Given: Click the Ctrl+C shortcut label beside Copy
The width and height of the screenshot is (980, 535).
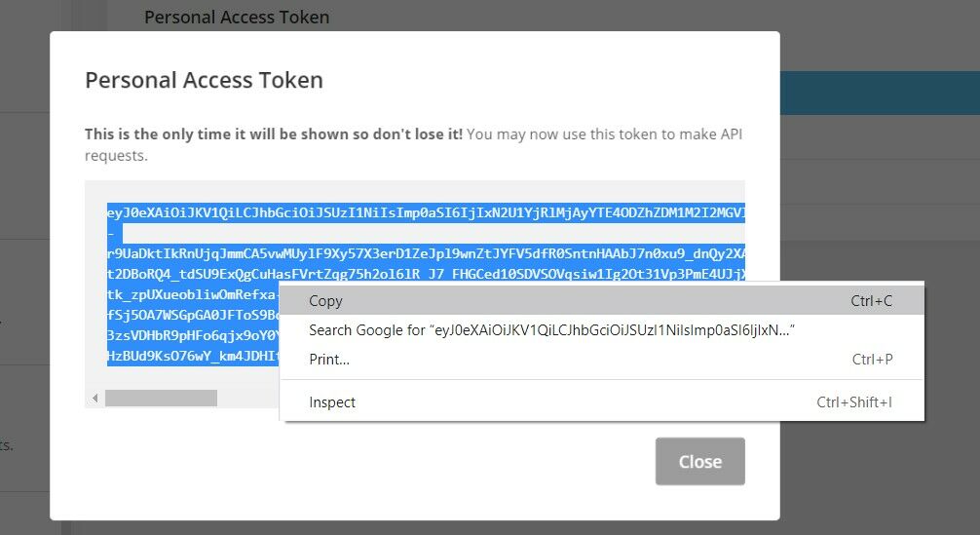Looking at the screenshot, I should pos(871,300).
